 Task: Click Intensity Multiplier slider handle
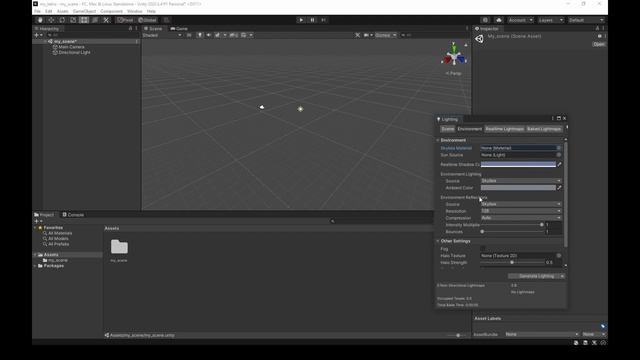pos(542,225)
